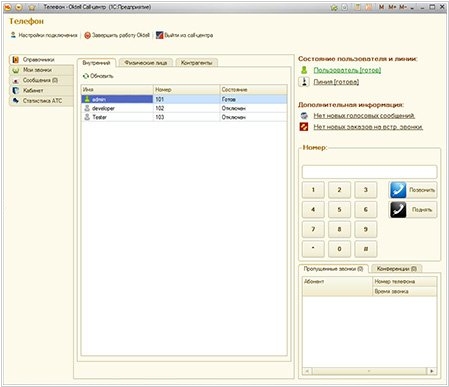Click line status icon
Screen dimensions: 449x387
click(x=304, y=82)
